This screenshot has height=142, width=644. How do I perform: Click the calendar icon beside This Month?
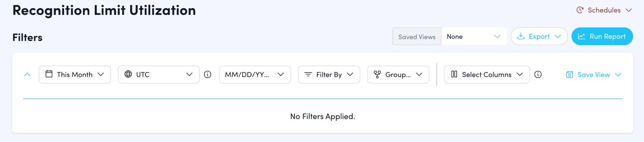click(x=49, y=74)
